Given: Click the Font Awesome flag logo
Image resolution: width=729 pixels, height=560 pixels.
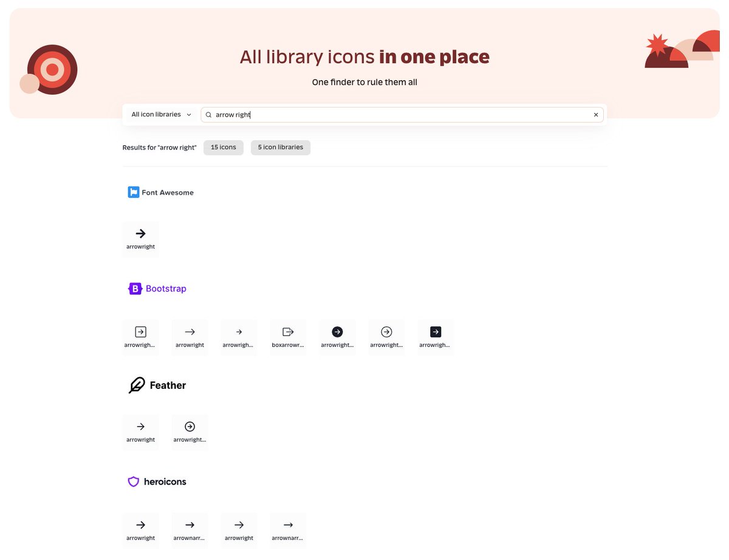Looking at the screenshot, I should pyautogui.click(x=134, y=192).
